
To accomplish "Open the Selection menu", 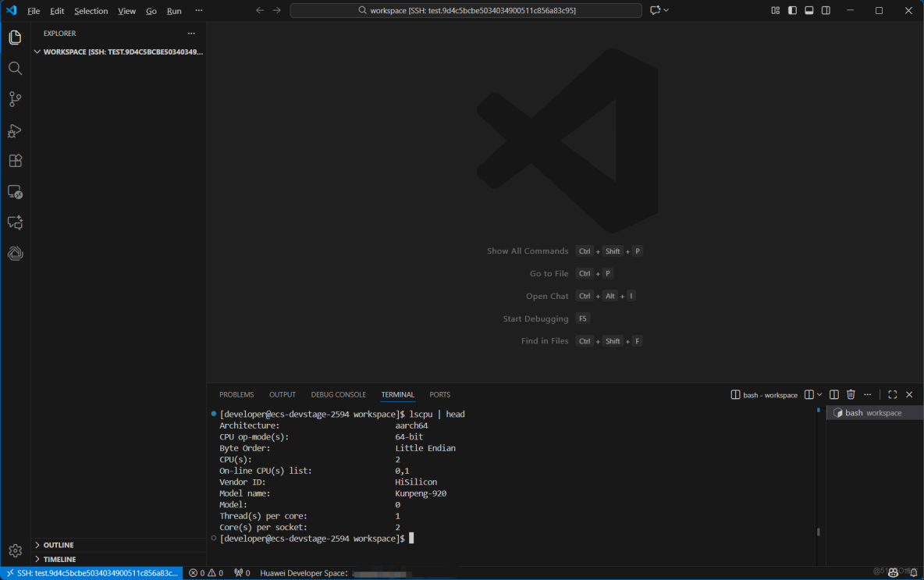I will pos(91,11).
